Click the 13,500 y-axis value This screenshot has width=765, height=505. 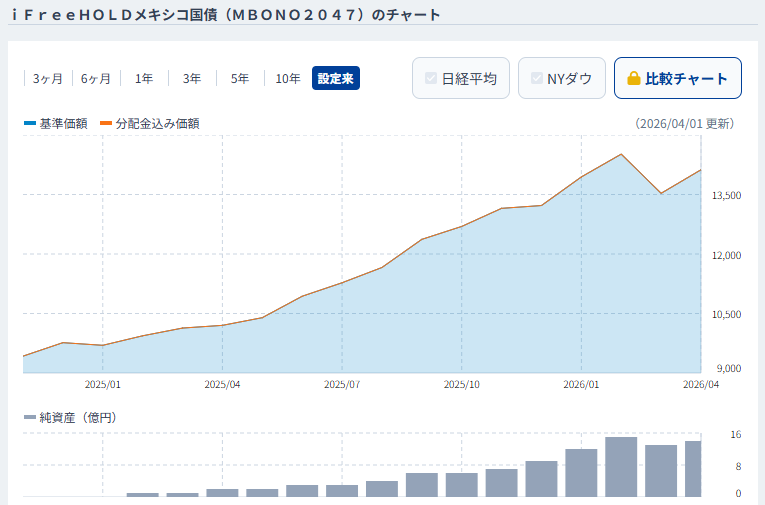click(726, 196)
